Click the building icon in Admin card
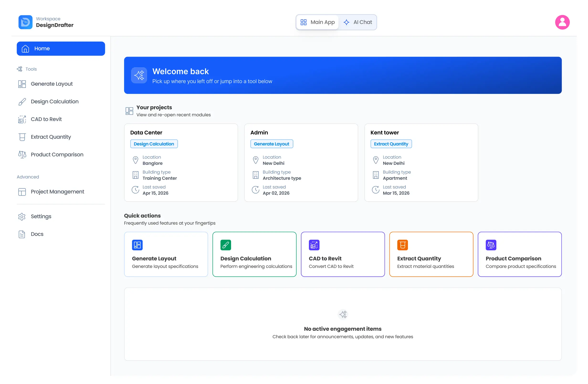Image resolution: width=588 pixels, height=384 pixels. pos(255,175)
